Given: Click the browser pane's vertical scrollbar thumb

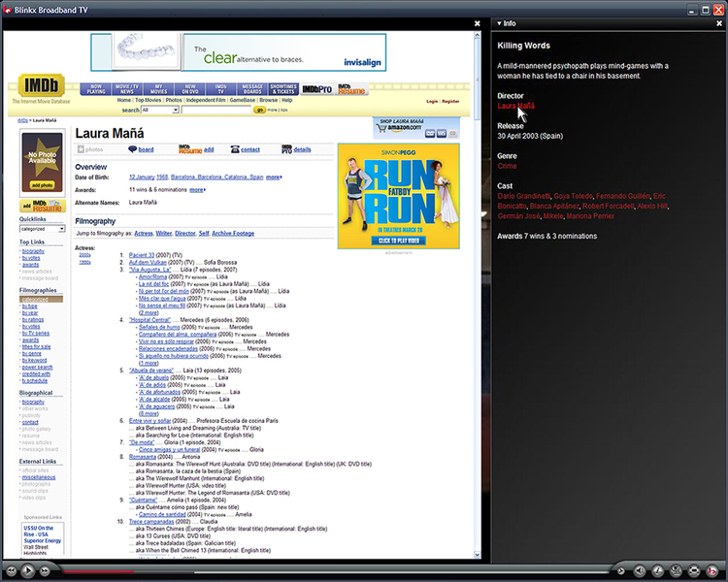Looking at the screenshot, I should click(477, 79).
